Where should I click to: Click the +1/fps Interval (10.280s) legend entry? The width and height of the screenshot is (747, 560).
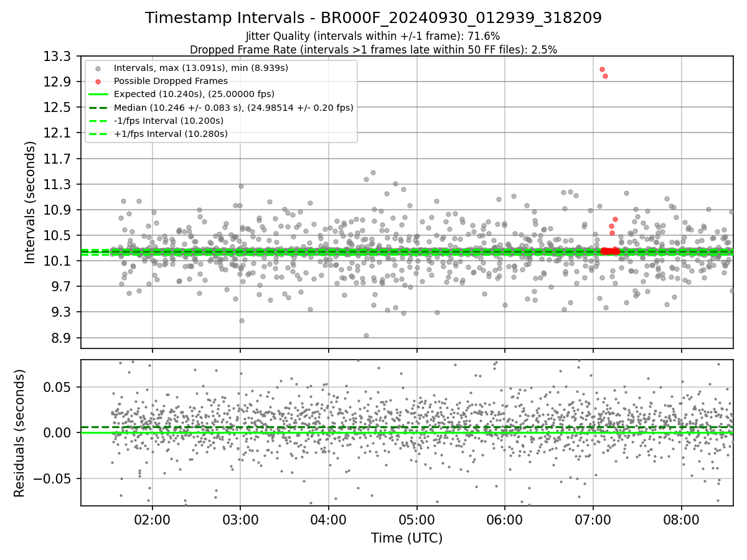tap(171, 134)
